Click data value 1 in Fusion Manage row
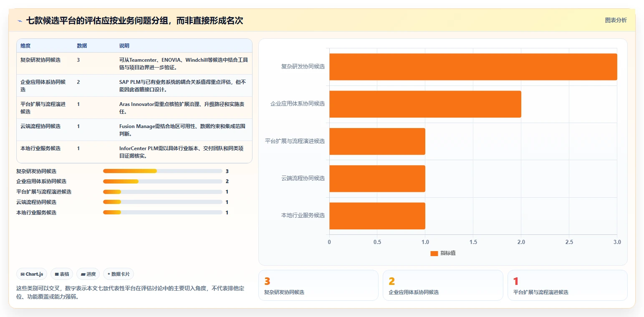The height and width of the screenshot is (317, 644). click(78, 126)
